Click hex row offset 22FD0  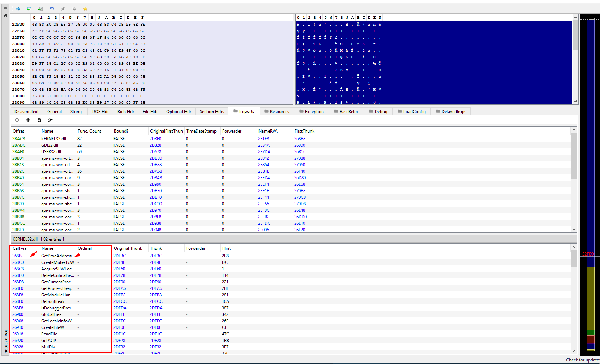pyautogui.click(x=18, y=25)
